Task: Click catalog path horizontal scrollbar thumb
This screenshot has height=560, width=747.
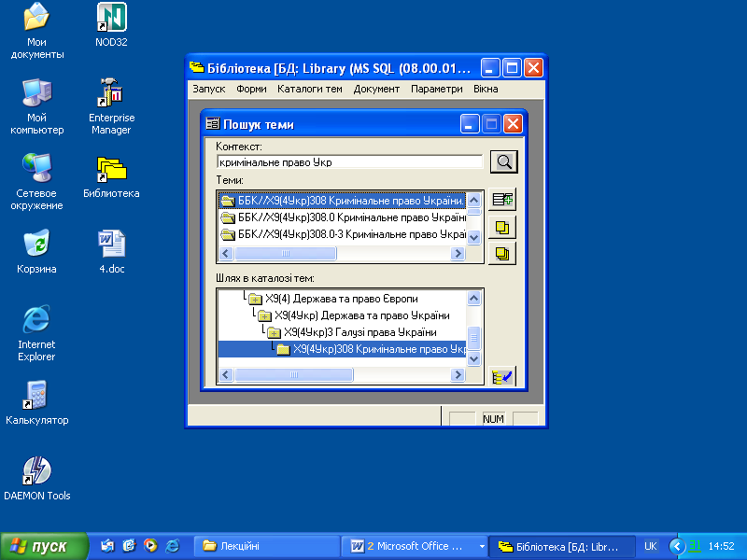Action: pos(294,375)
